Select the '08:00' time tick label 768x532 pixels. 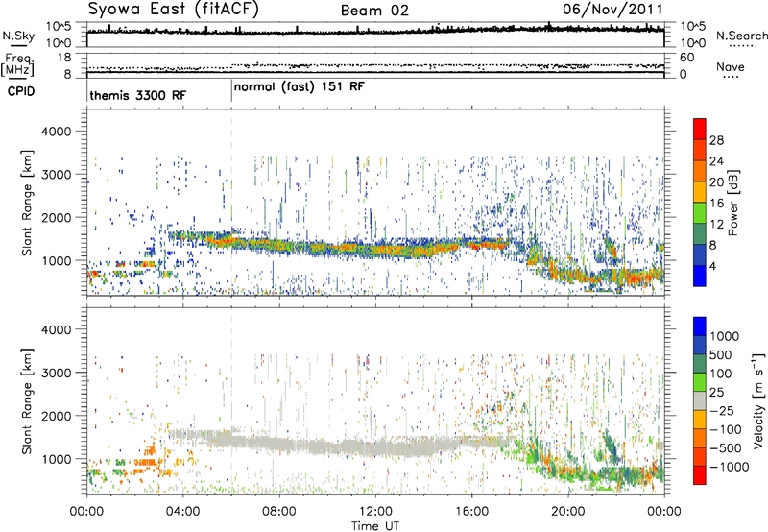(x=279, y=512)
